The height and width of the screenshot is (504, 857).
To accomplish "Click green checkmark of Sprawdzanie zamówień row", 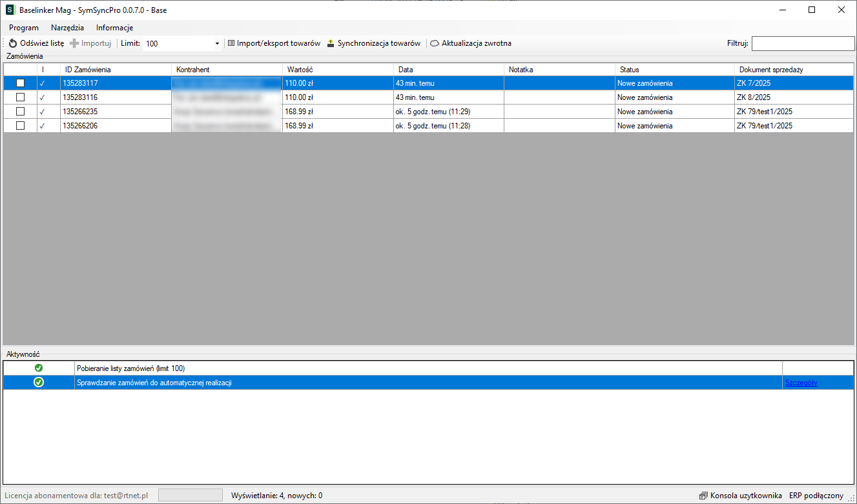I will [x=39, y=382].
